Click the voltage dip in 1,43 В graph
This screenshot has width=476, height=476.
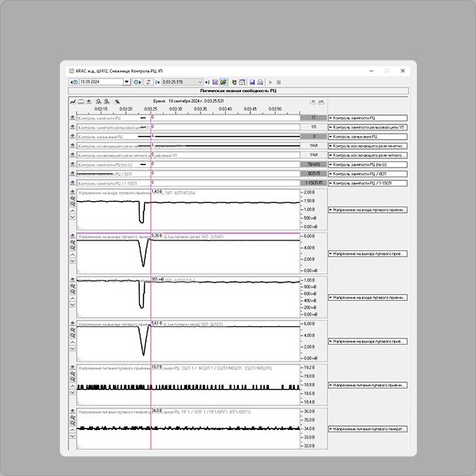tap(142, 213)
